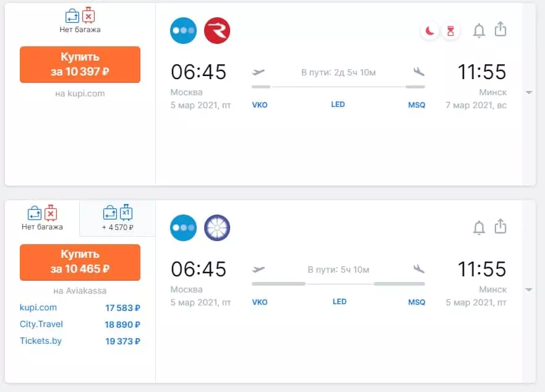Select the "Нет багажа" tab on second ticket
Screen dimensions: 545x392
pyautogui.click(x=42, y=218)
